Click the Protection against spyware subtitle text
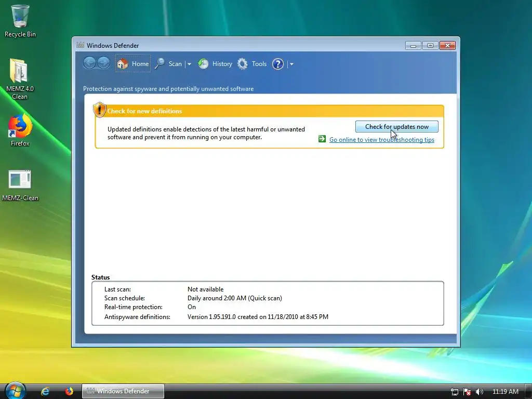Image resolution: width=532 pixels, height=399 pixels. point(168,88)
